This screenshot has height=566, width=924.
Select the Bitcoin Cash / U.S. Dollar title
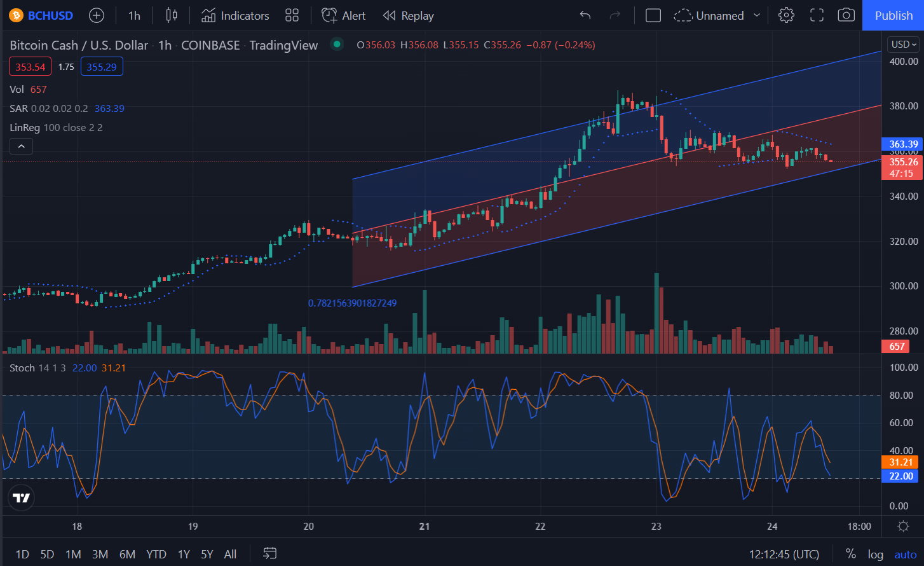pyautogui.click(x=79, y=45)
